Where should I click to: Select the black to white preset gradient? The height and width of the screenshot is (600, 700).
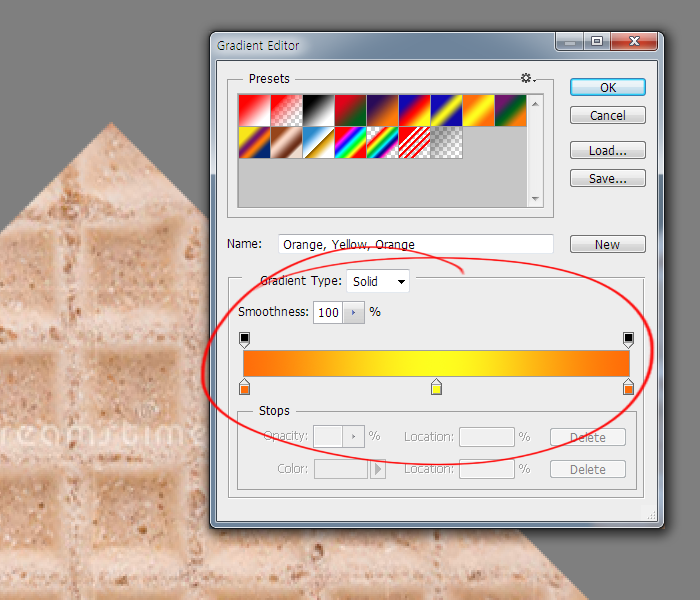point(319,110)
